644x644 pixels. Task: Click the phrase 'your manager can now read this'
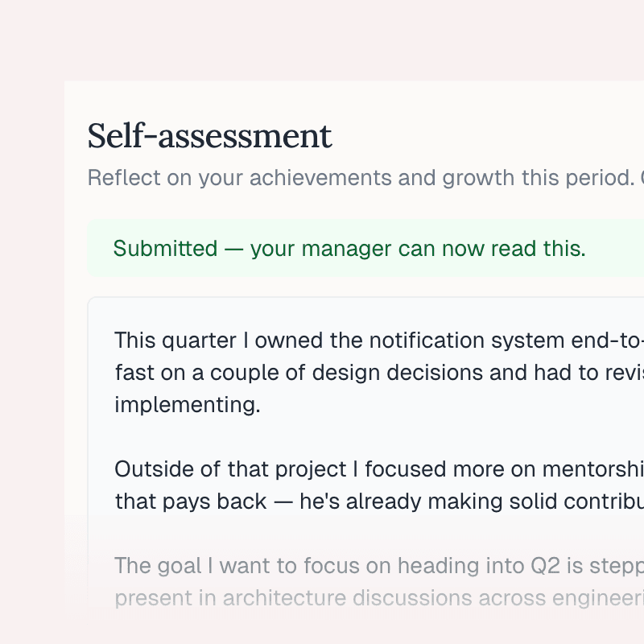tap(418, 249)
